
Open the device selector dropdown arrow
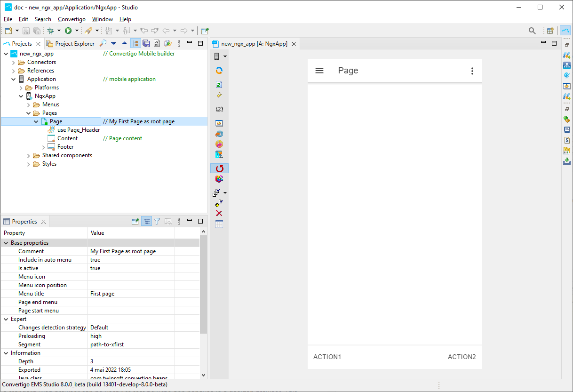click(225, 56)
